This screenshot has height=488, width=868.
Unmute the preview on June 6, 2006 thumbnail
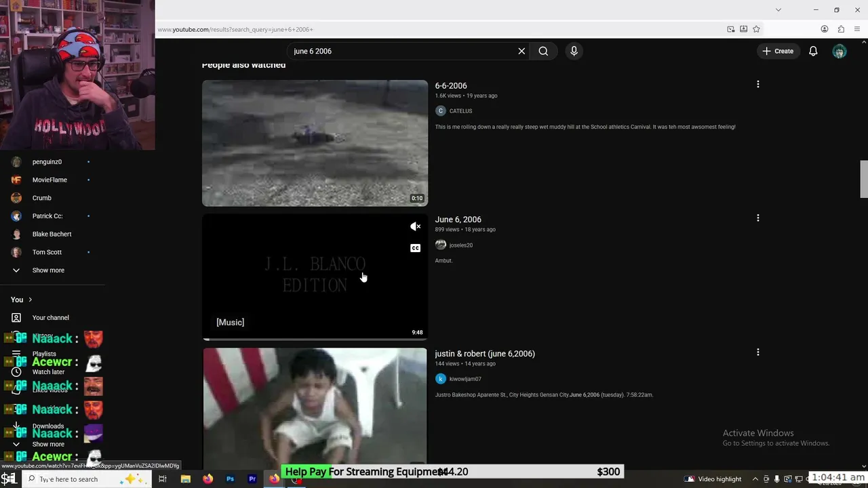pos(415,226)
